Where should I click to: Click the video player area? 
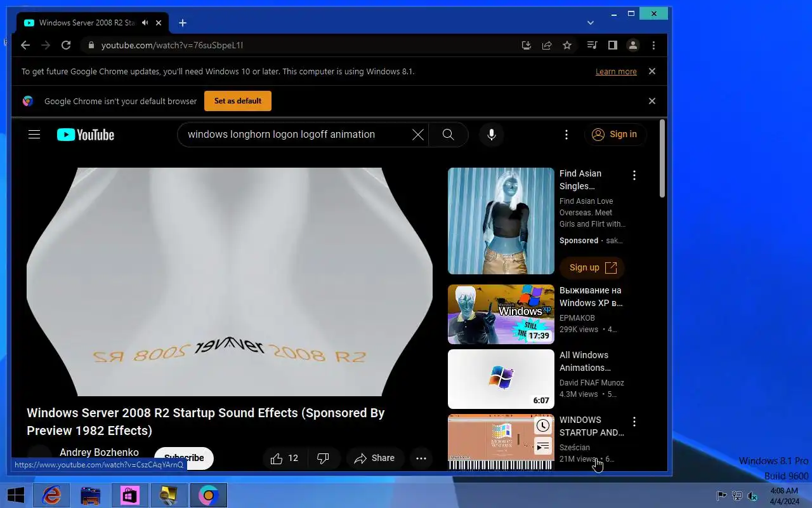pyautogui.click(x=230, y=282)
